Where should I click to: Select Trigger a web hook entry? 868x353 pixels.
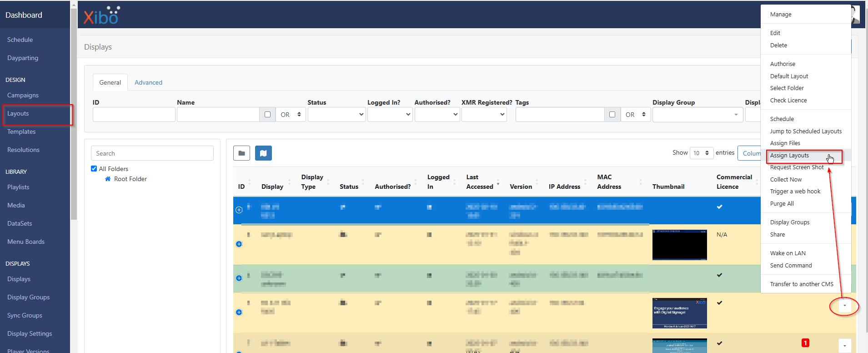(795, 192)
